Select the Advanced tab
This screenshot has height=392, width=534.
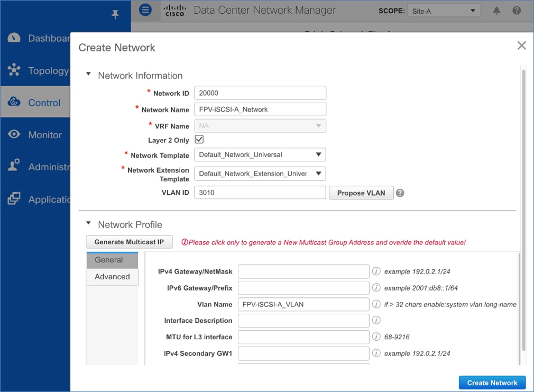pyautogui.click(x=113, y=277)
